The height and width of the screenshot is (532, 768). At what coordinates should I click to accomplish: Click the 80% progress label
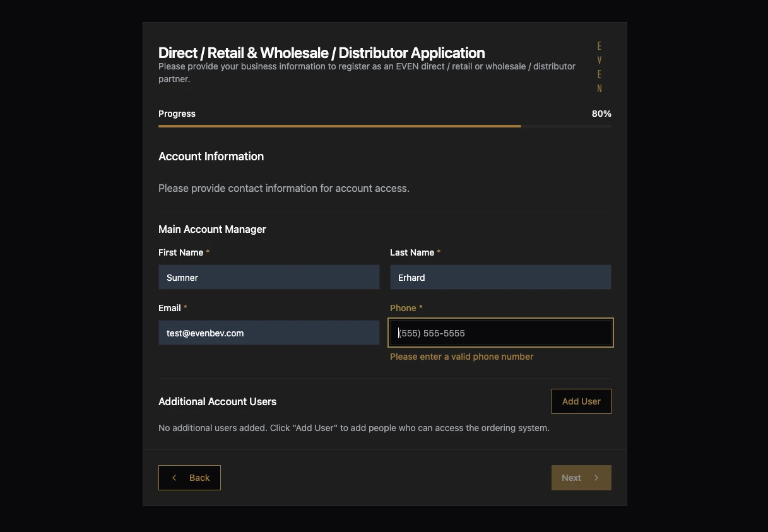pyautogui.click(x=601, y=114)
